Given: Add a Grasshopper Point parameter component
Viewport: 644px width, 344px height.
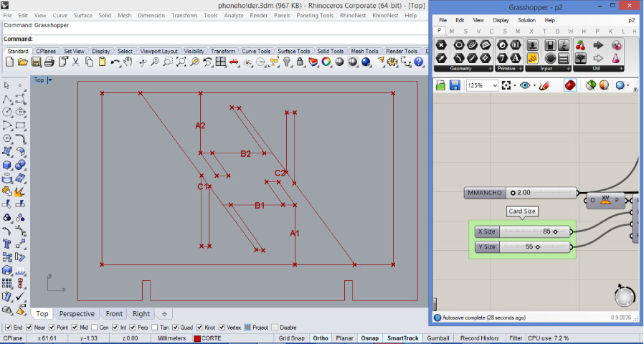Looking at the screenshot, I should 441,45.
